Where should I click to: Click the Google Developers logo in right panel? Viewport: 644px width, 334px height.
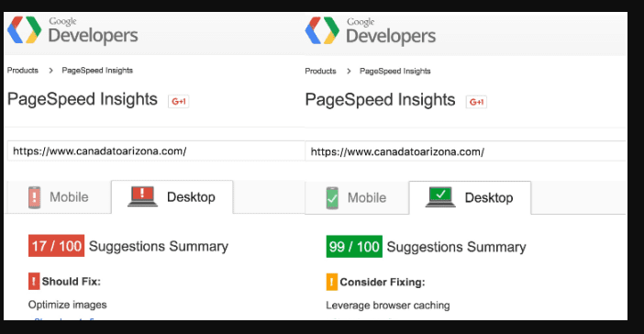[371, 30]
